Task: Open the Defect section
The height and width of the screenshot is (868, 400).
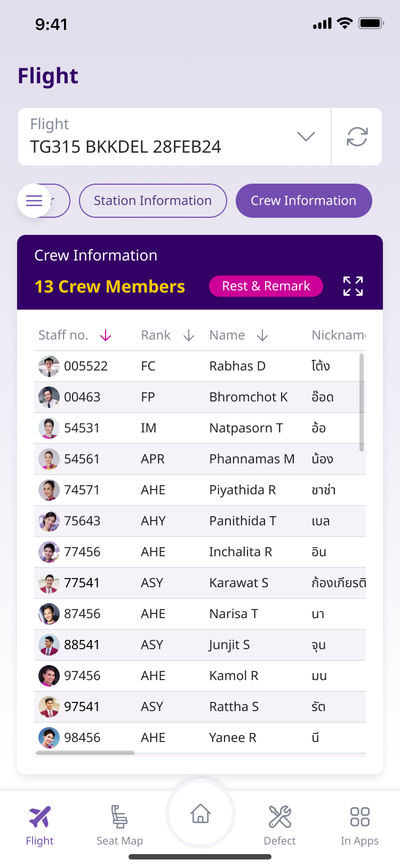Action: tap(279, 825)
